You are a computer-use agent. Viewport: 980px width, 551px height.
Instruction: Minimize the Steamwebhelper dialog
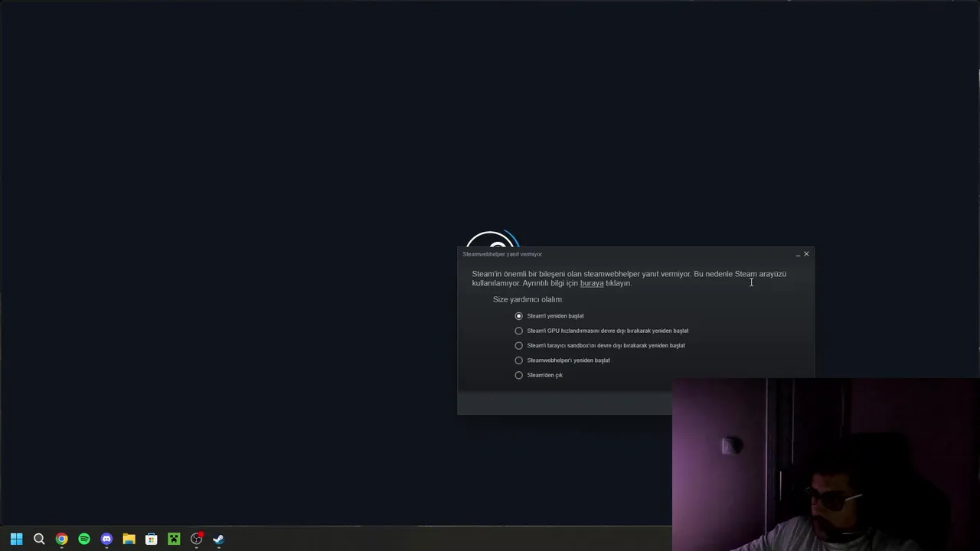point(798,254)
